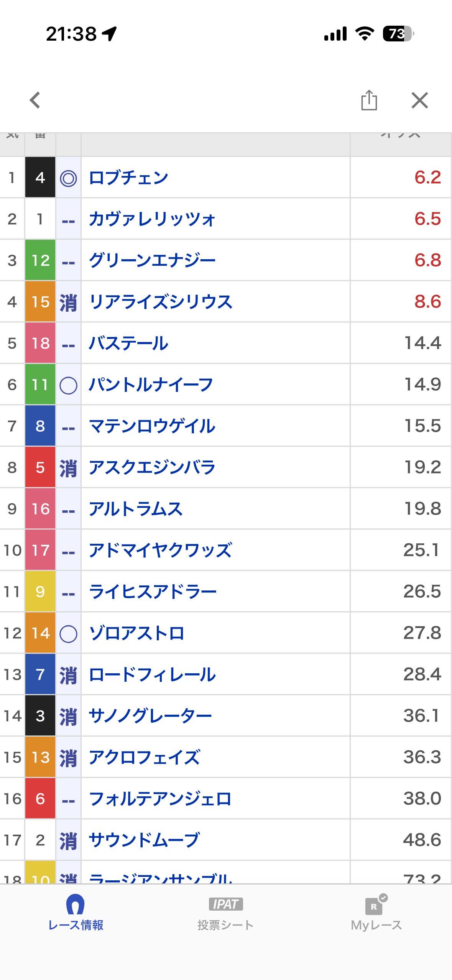Image resolution: width=452 pixels, height=980 pixels.
Task: Tap the back chevron arrow
Action: pyautogui.click(x=35, y=100)
